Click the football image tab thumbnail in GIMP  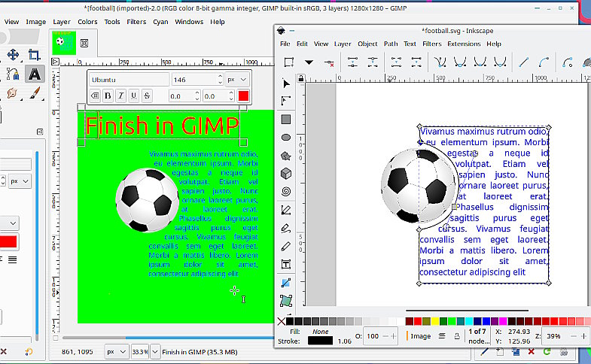tap(64, 43)
